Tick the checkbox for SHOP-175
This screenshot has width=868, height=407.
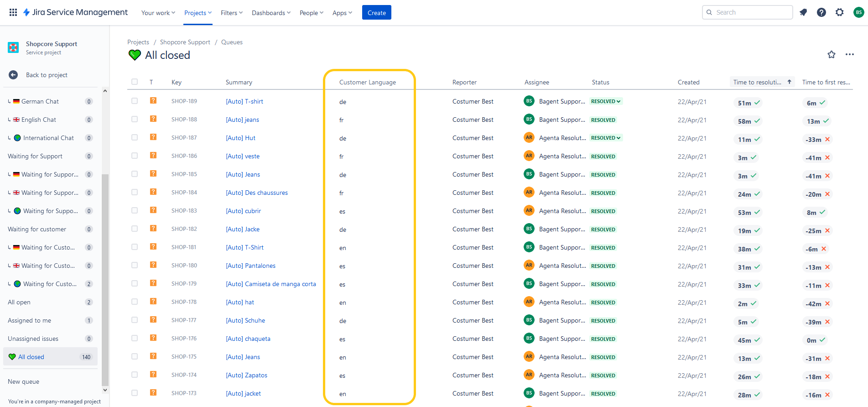135,356
